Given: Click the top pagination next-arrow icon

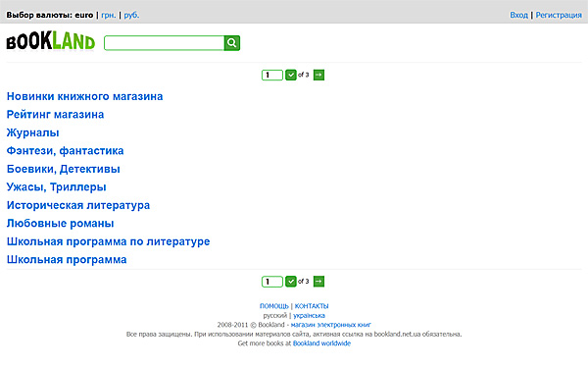Looking at the screenshot, I should point(318,75).
